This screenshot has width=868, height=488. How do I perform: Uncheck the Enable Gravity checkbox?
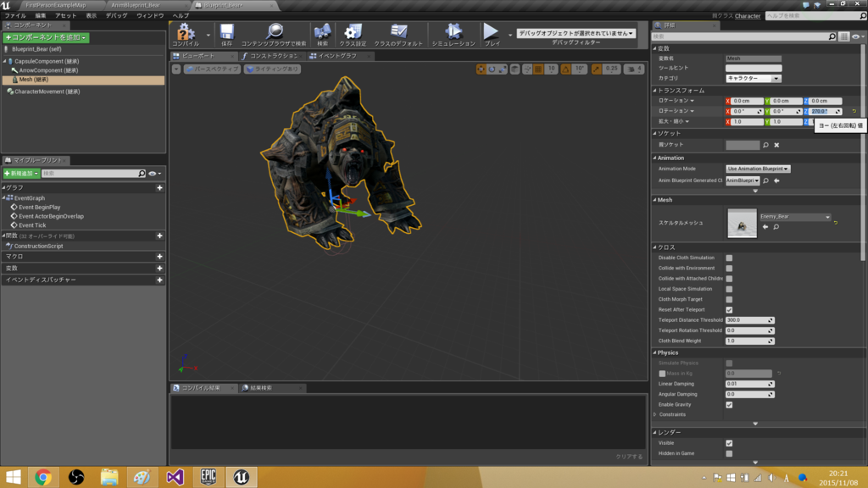[729, 404]
